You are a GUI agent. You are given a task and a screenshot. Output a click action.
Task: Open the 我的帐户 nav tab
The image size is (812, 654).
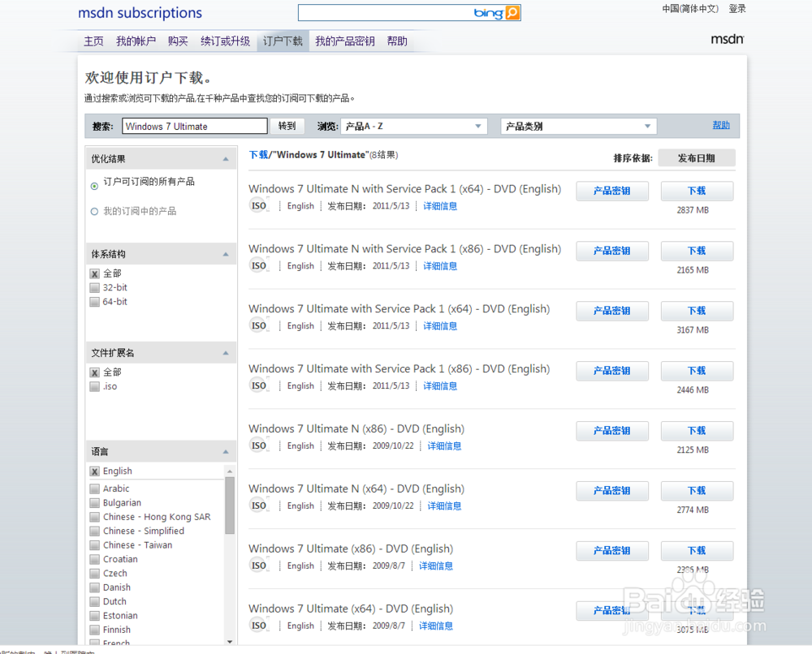pos(136,41)
